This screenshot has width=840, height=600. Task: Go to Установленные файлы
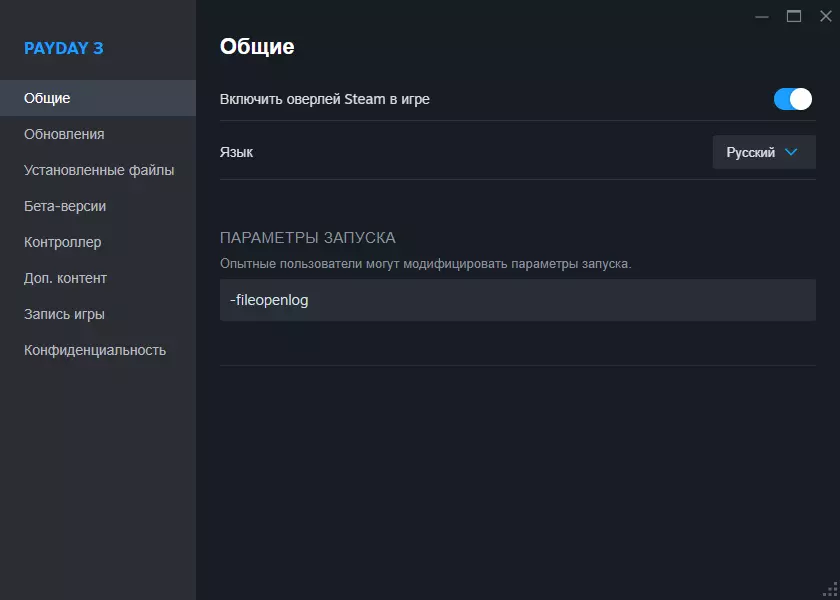click(x=99, y=170)
